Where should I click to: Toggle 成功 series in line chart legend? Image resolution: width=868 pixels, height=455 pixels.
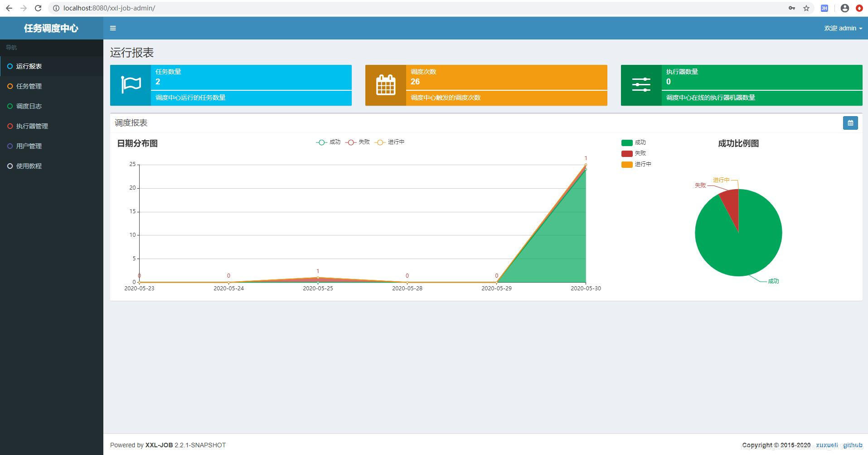(328, 142)
